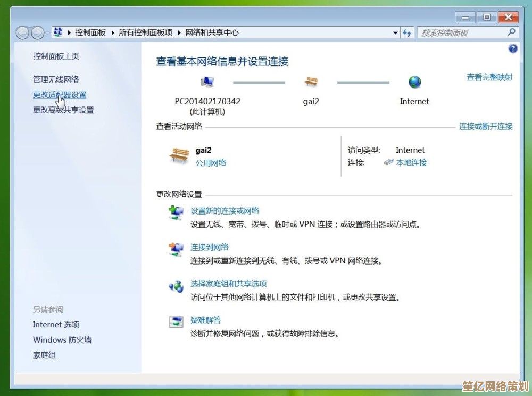Image resolution: width=532 pixels, height=396 pixels.
Task: Expand the 控制面板 breadcrumb arrow
Action: pyautogui.click(x=113, y=33)
